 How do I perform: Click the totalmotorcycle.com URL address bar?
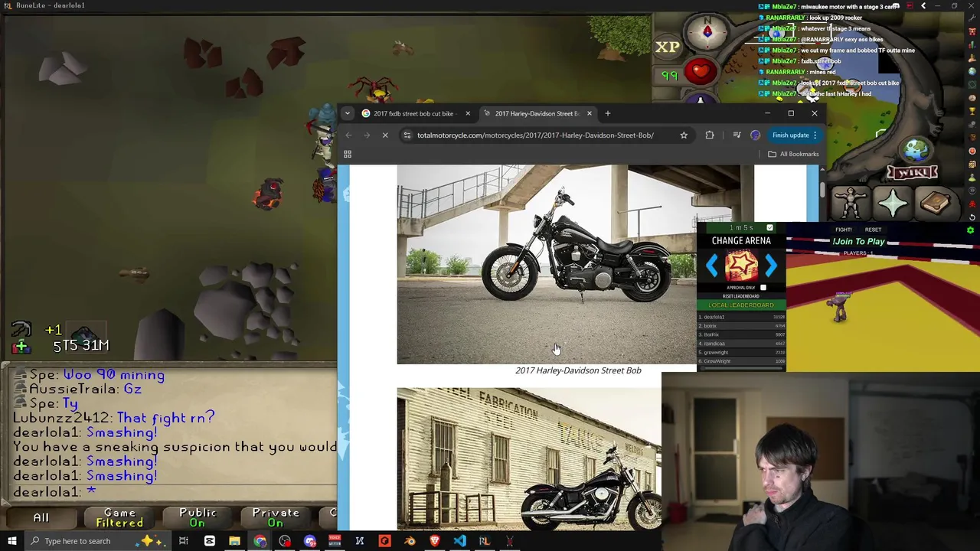(535, 135)
